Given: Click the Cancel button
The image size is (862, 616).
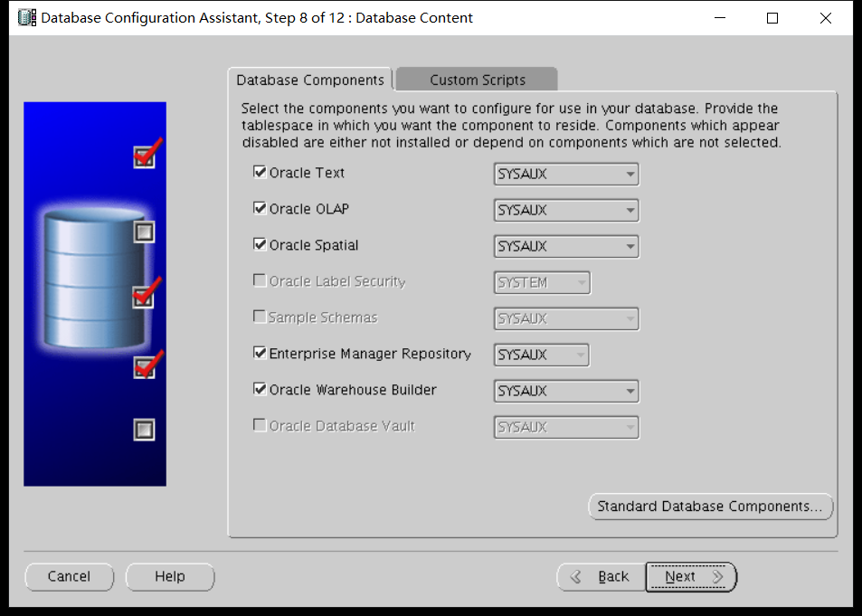Looking at the screenshot, I should [x=70, y=576].
